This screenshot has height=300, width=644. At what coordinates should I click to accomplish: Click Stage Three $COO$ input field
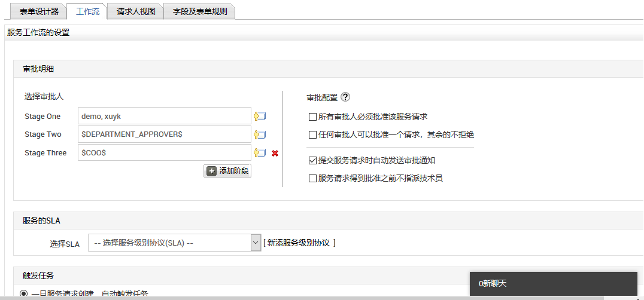coord(164,152)
